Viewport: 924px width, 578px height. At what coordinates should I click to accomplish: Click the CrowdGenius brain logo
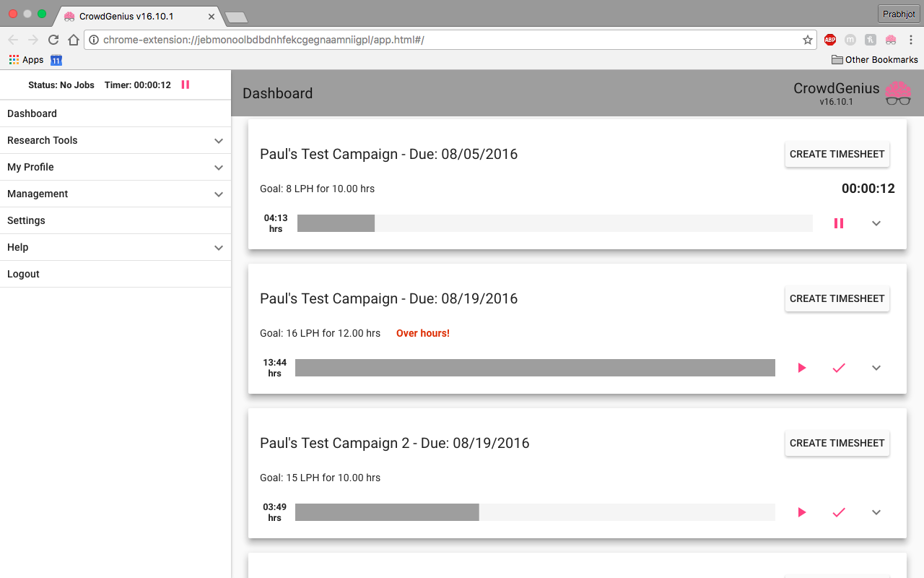point(899,93)
